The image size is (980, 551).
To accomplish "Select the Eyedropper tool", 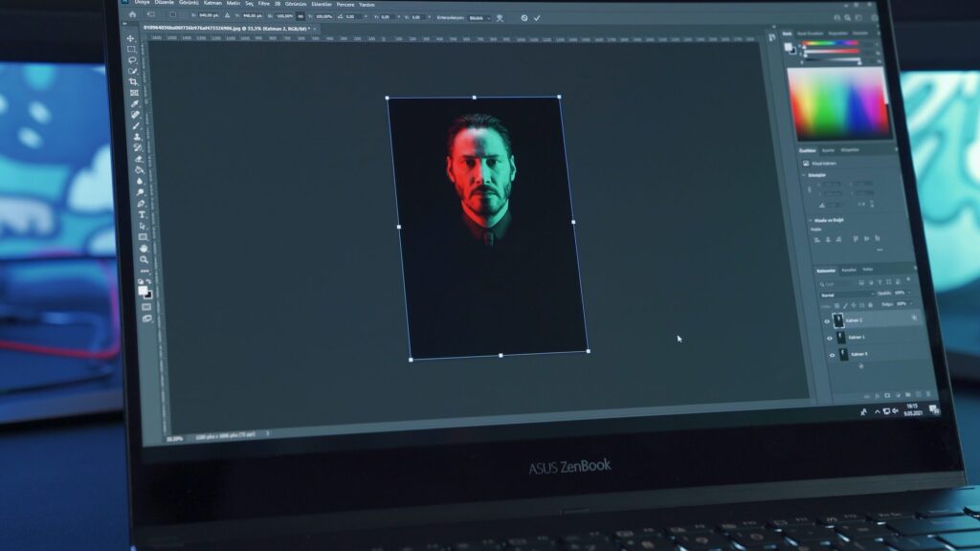I will 134,103.
